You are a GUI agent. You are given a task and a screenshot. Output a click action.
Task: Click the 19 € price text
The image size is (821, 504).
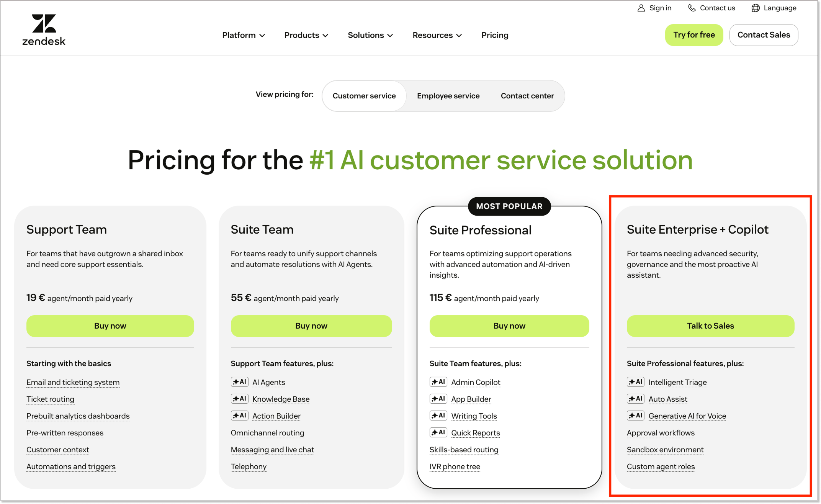[x=36, y=298]
